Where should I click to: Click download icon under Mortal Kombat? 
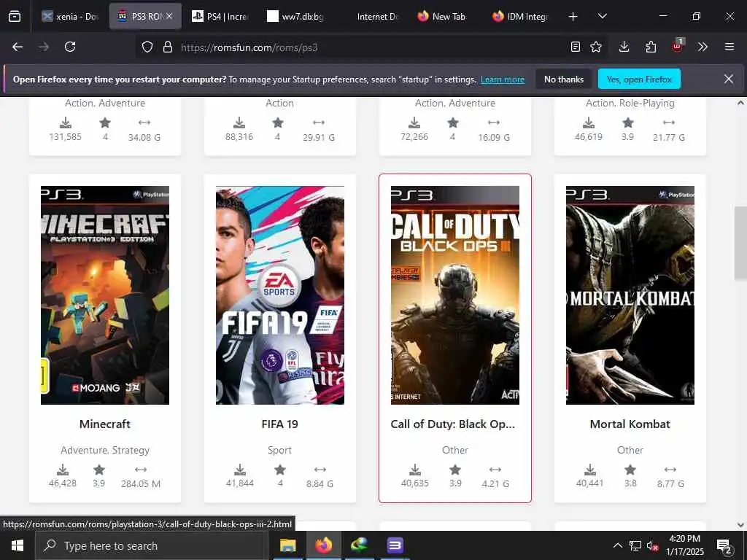pos(589,470)
